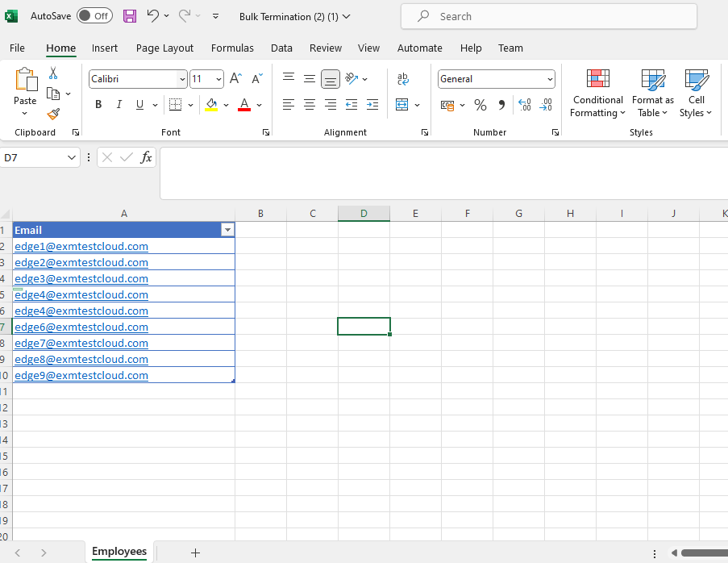Click the Search box in title bar
The image size is (728, 563).
(x=548, y=16)
